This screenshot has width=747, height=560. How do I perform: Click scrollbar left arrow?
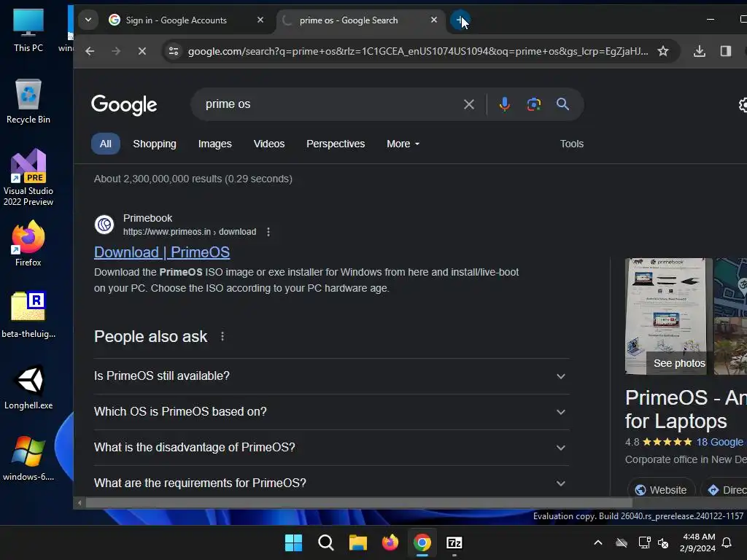point(80,503)
